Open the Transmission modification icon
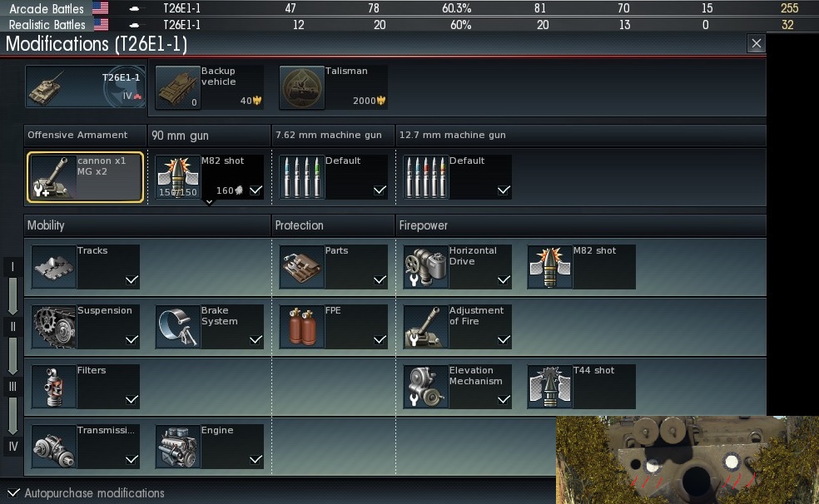819x504 pixels. [x=54, y=447]
